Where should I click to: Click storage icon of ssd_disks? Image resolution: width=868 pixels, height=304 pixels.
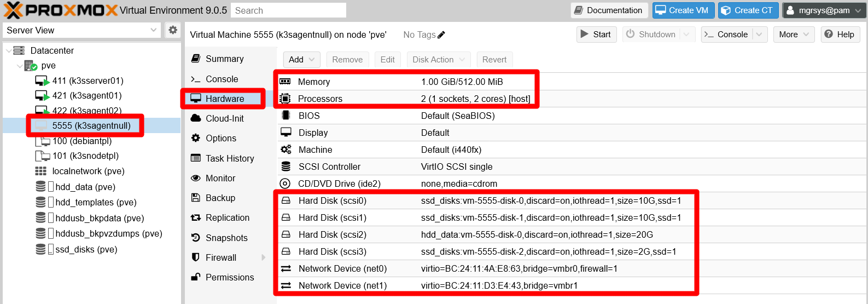click(40, 249)
